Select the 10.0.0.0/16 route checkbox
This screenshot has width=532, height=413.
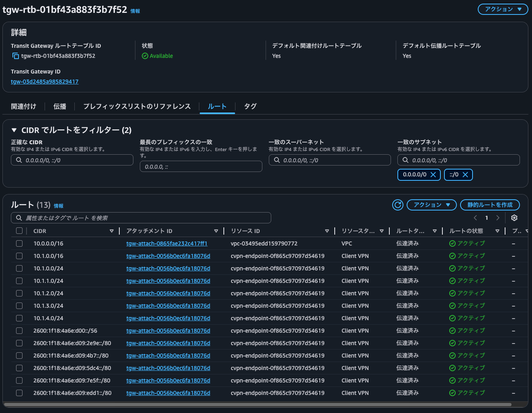(19, 243)
